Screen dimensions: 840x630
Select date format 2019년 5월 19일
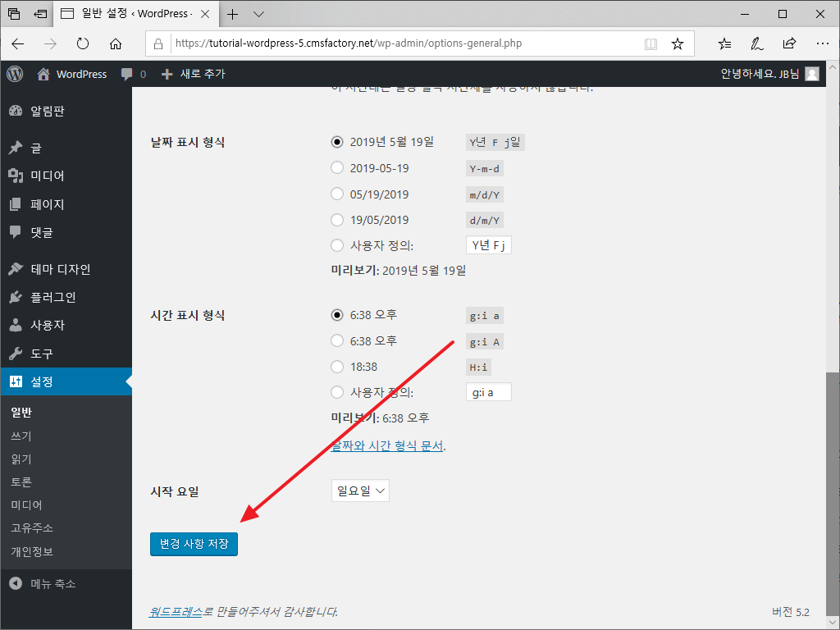click(x=337, y=142)
